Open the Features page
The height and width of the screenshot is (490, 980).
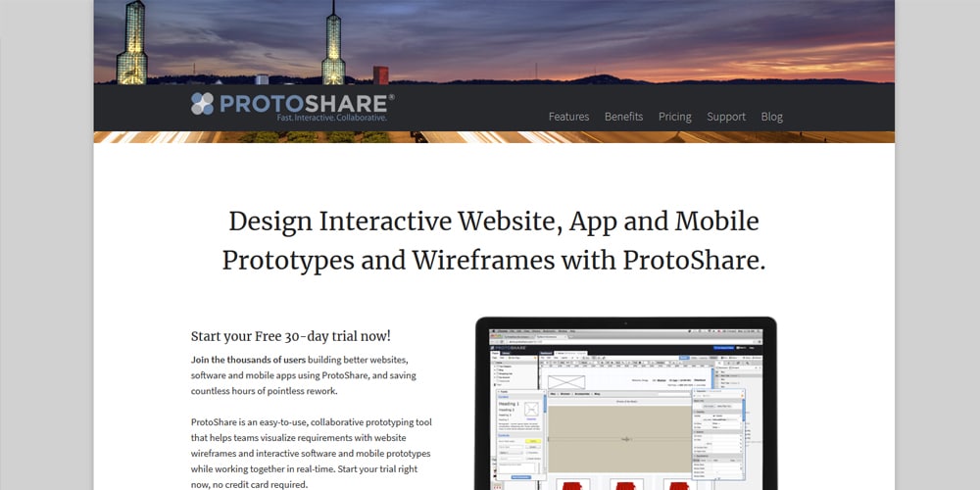pos(568,117)
